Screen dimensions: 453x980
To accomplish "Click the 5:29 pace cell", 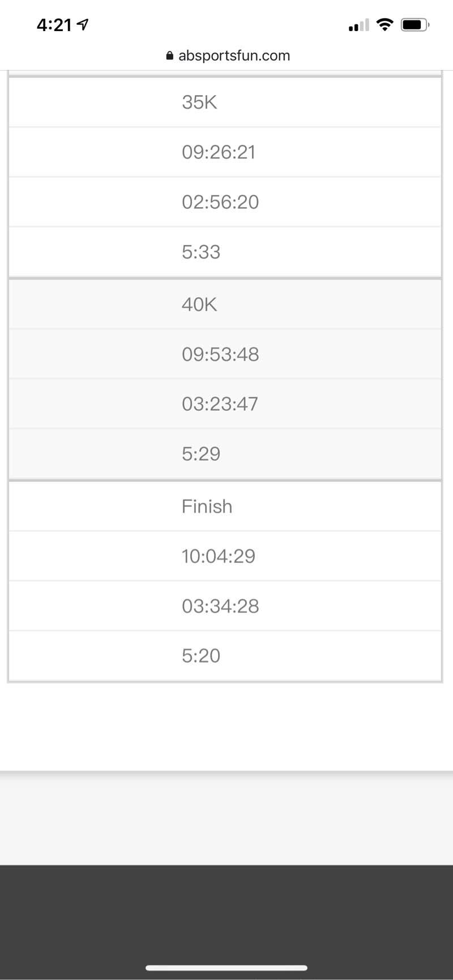I will pos(201,454).
